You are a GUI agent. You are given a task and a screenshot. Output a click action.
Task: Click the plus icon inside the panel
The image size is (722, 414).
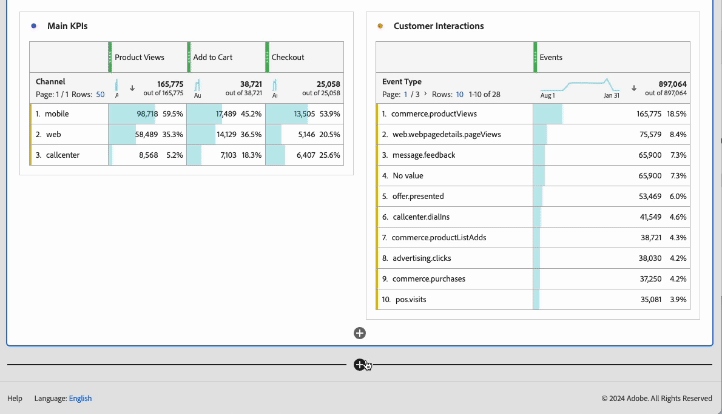click(x=360, y=333)
